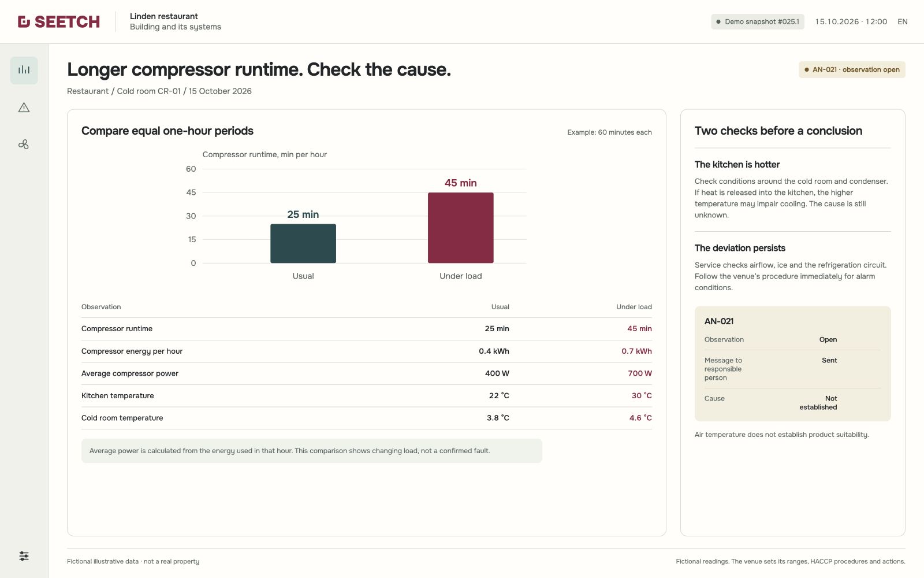Click the 'Compressor runtime, min per hour' chart title
924x578 pixels.
264,155
